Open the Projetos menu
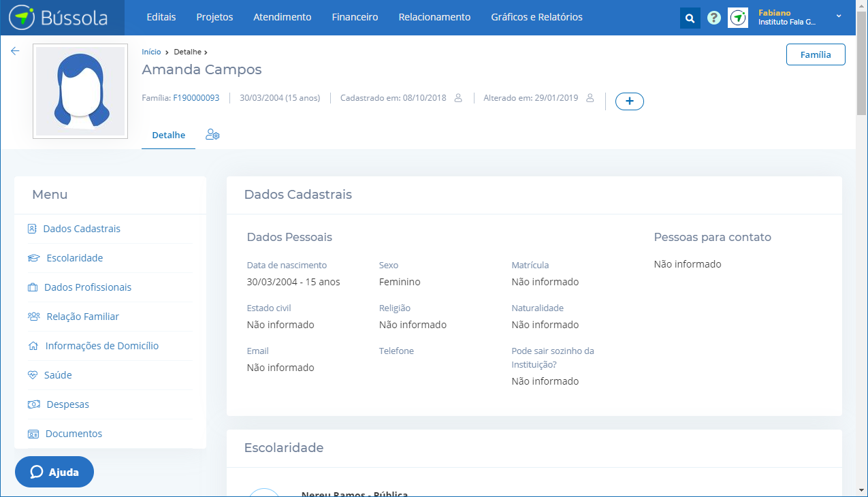This screenshot has width=868, height=497. (214, 17)
